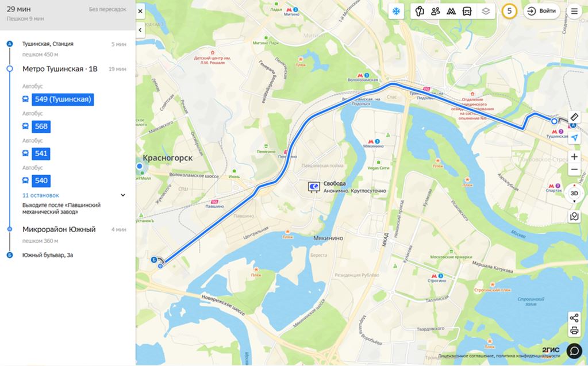Open the chat support bubble icon
Image resolution: width=588 pixels, height=366 pixels.
coord(574,350)
